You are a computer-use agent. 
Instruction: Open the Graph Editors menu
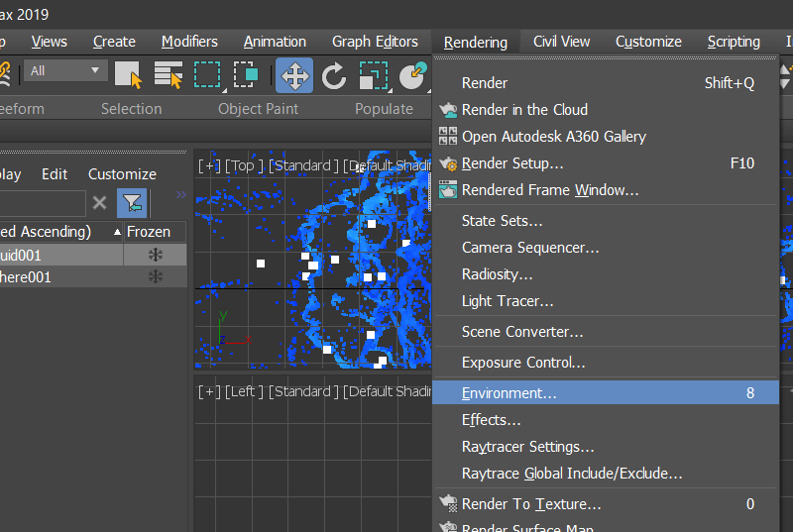375,42
